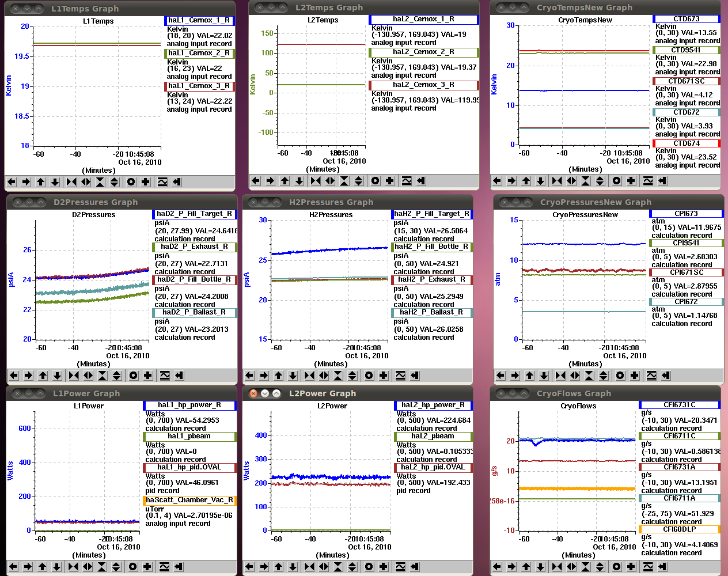The image size is (728, 576).
Task: Zoom in horizontally in L2Temps Graph
Action: tap(316, 181)
